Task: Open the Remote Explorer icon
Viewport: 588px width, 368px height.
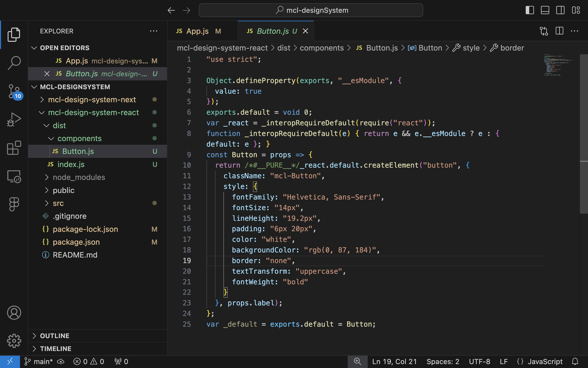Action: pyautogui.click(x=14, y=176)
